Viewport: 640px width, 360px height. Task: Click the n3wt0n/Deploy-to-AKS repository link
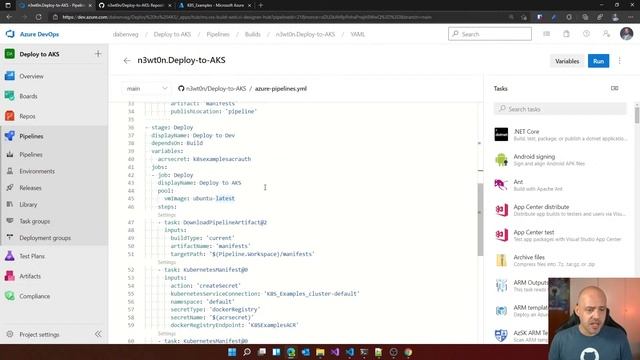coord(216,89)
